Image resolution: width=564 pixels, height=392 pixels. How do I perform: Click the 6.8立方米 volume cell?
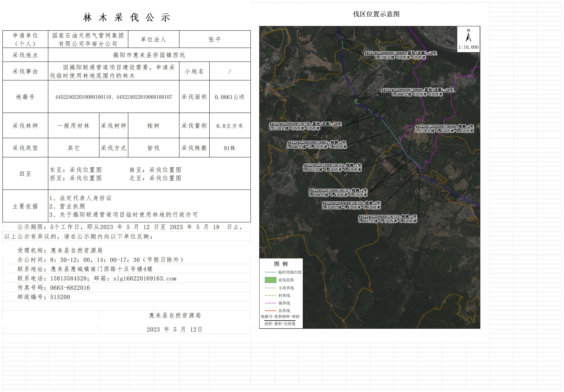click(x=230, y=126)
